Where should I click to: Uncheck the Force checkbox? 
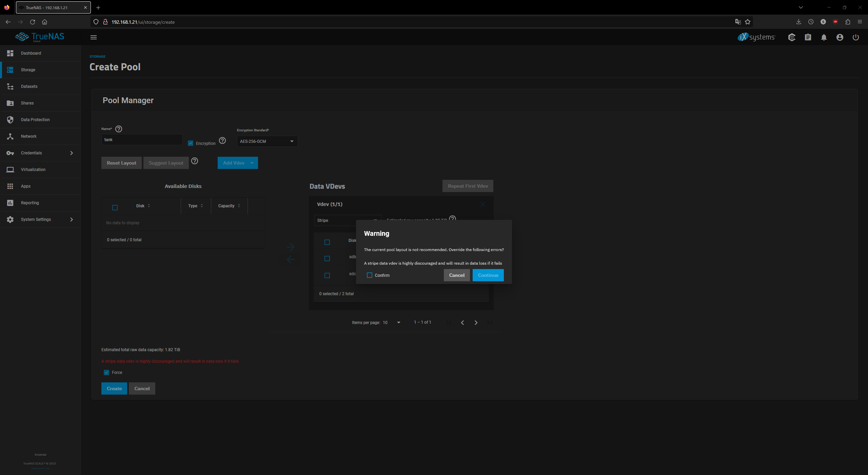tap(106, 372)
